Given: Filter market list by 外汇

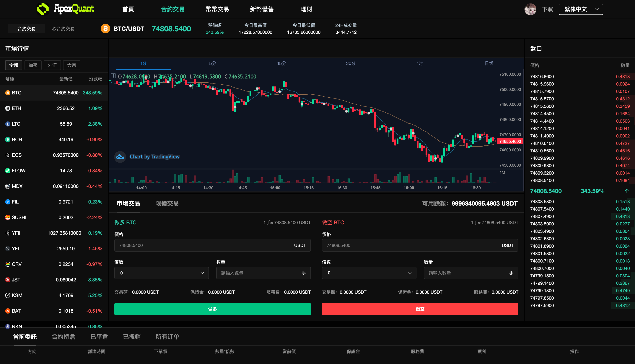Looking at the screenshot, I should click(52, 65).
